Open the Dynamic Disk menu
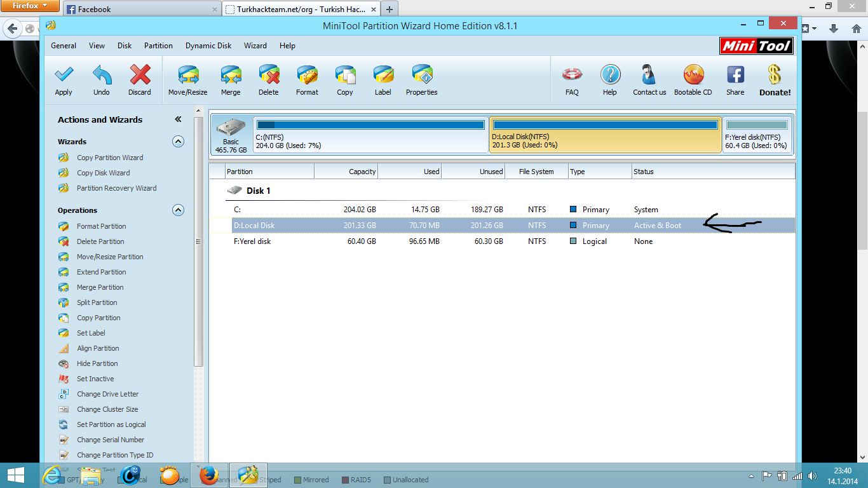The height and width of the screenshot is (488, 868). (x=208, y=46)
